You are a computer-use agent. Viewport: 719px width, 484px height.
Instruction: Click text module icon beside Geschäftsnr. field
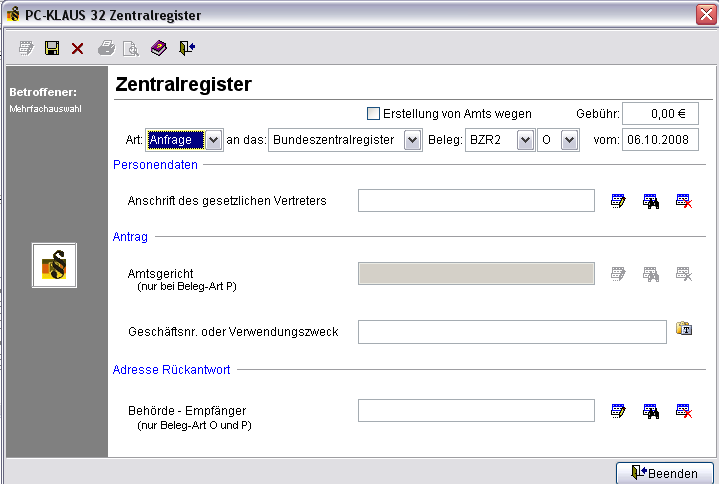pos(685,329)
